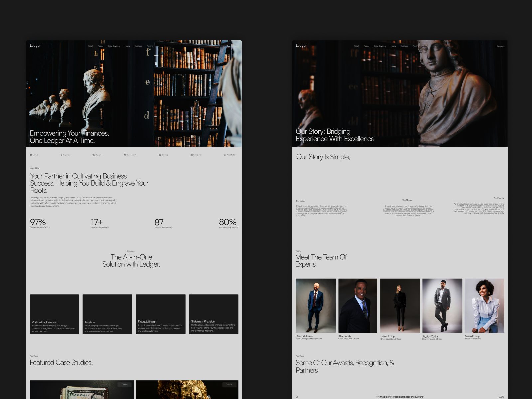Open News in the Our Story page navigation
The height and width of the screenshot is (399, 532).
tap(393, 46)
